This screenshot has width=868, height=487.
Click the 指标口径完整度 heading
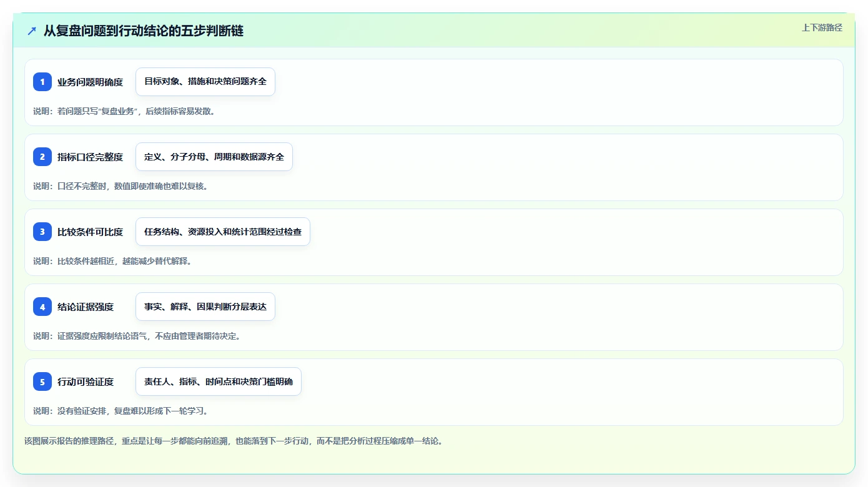click(90, 157)
